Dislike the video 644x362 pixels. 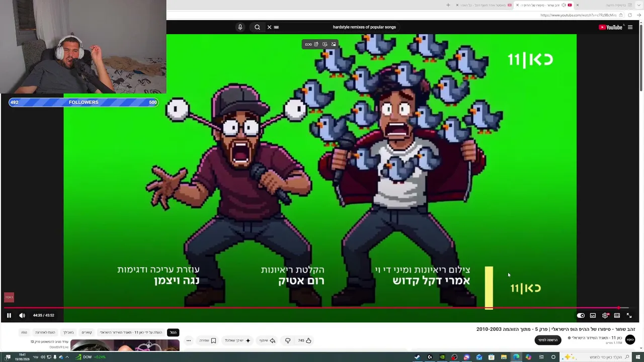coord(288,340)
